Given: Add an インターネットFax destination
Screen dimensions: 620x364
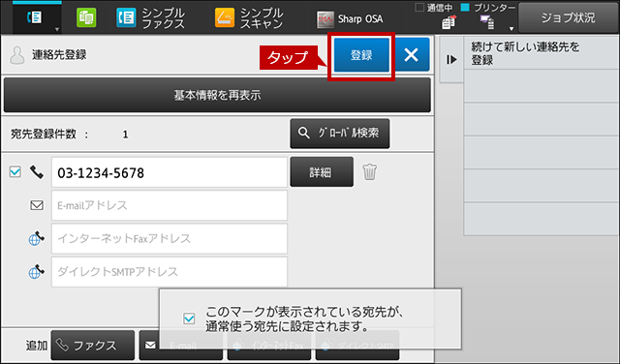Looking at the screenshot, I should (x=269, y=346).
